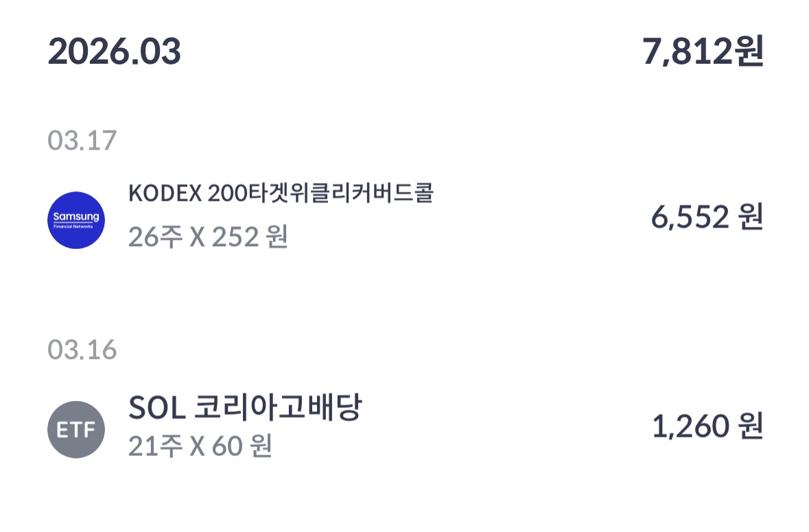
Task: Tap Financial Networks text inside blue logo
Action: tap(73, 226)
